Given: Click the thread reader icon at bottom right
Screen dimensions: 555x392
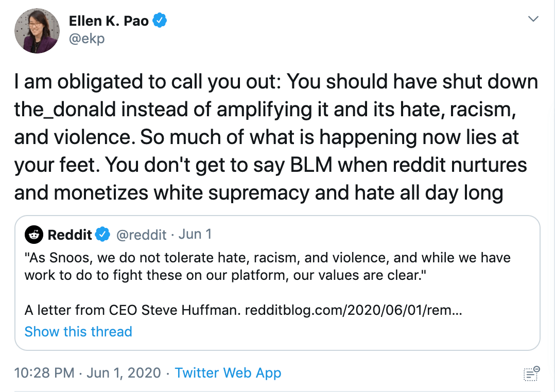Looking at the screenshot, I should [531, 373].
